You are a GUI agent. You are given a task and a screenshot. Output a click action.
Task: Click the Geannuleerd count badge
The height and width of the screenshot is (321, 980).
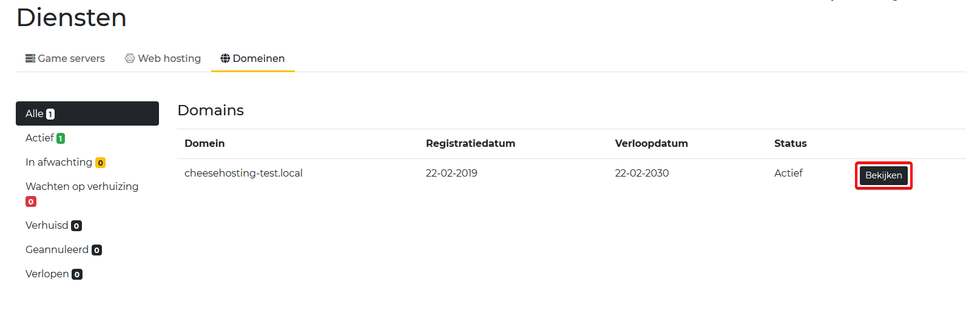coord(96,250)
